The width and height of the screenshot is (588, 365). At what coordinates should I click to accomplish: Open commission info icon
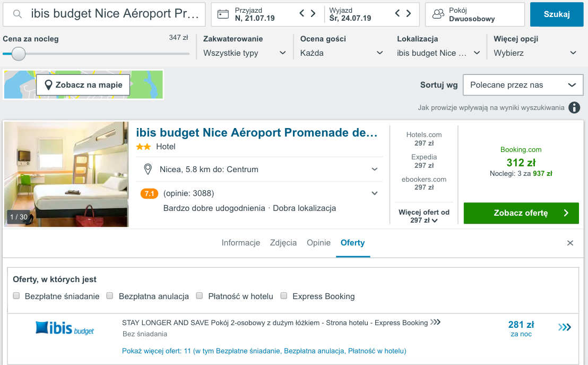pyautogui.click(x=574, y=108)
